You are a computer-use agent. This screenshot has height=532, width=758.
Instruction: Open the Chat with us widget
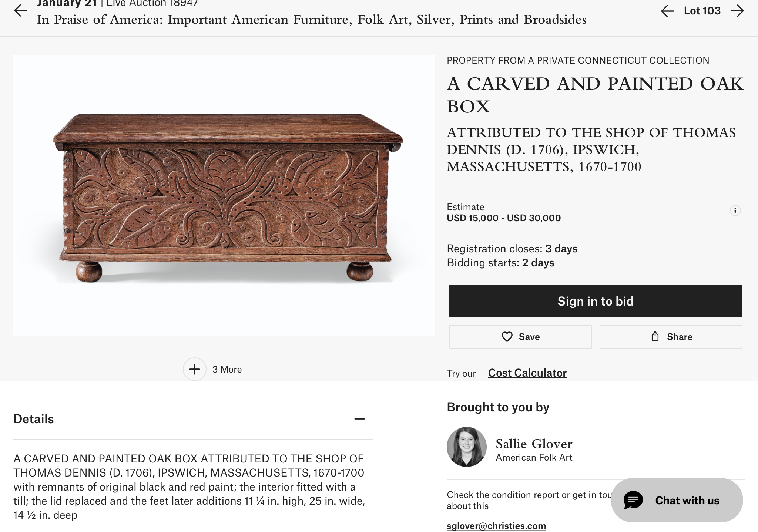[687, 500]
